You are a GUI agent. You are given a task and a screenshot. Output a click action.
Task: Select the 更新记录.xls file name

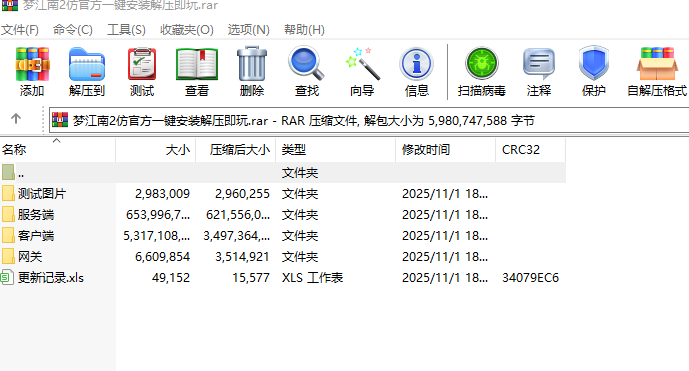tap(51, 278)
